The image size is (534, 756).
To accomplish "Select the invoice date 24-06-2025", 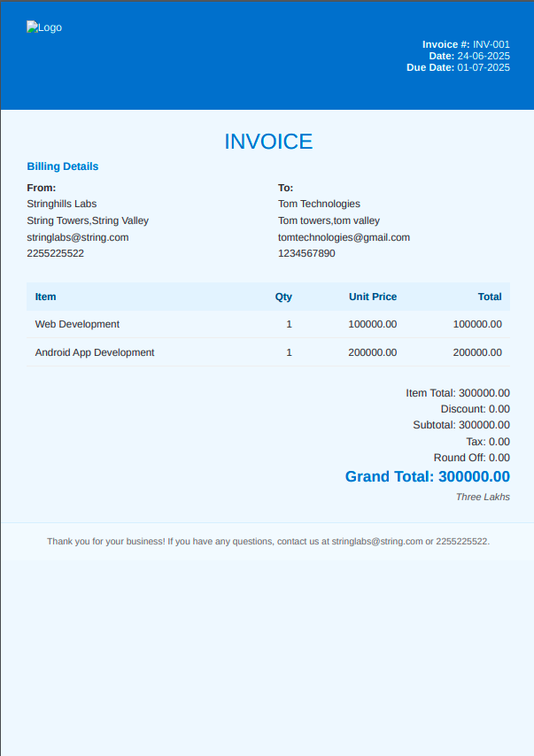I will point(484,56).
